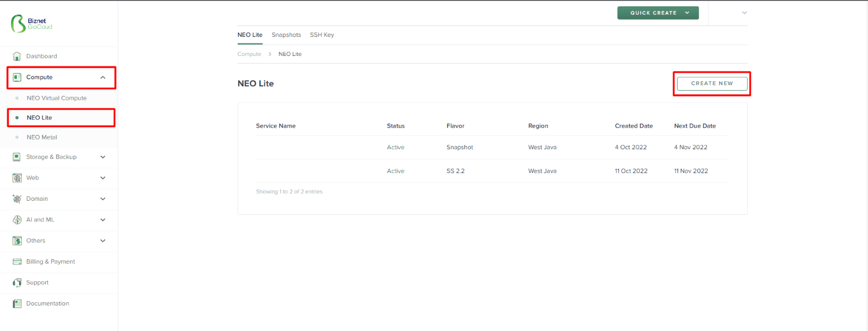Click Active status in Snapshot row
The width and height of the screenshot is (868, 331).
(x=395, y=147)
